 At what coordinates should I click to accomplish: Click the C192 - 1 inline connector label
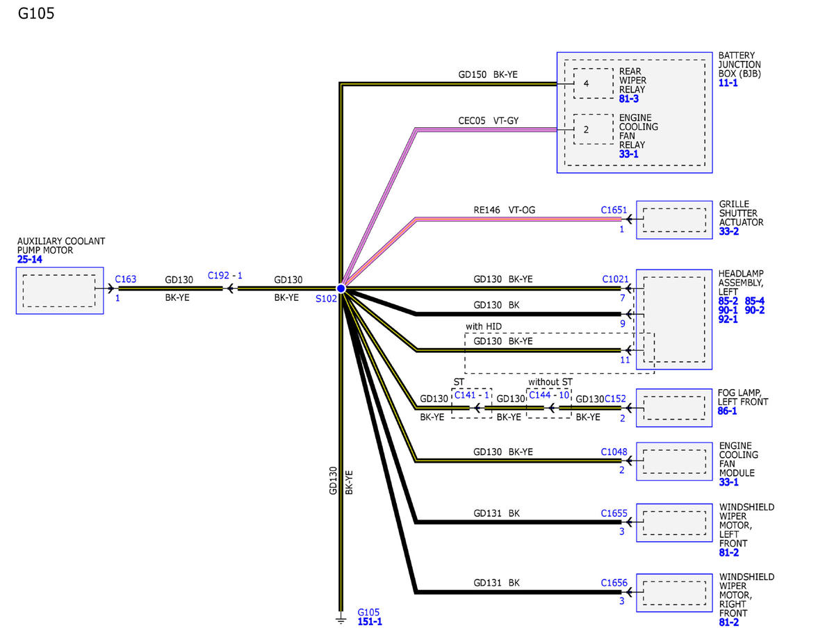pyautogui.click(x=225, y=275)
